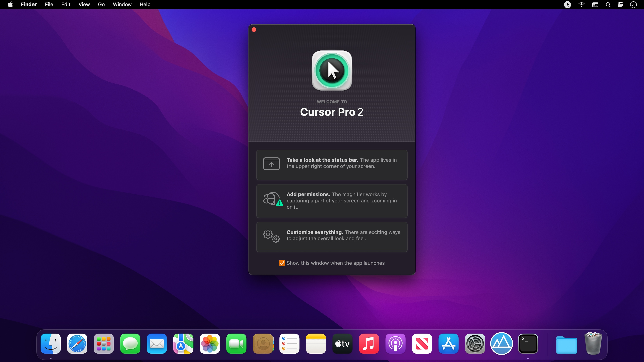Open the App Store from Dock
Viewport: 644px width, 362px height.
point(448,343)
